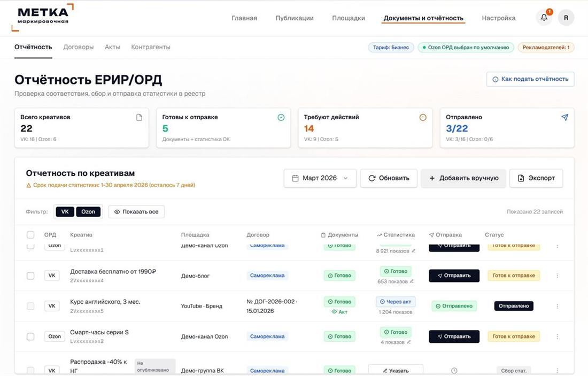Click Показано 22 записей counter
Viewport: 588px width, 376px height.
[x=535, y=212]
